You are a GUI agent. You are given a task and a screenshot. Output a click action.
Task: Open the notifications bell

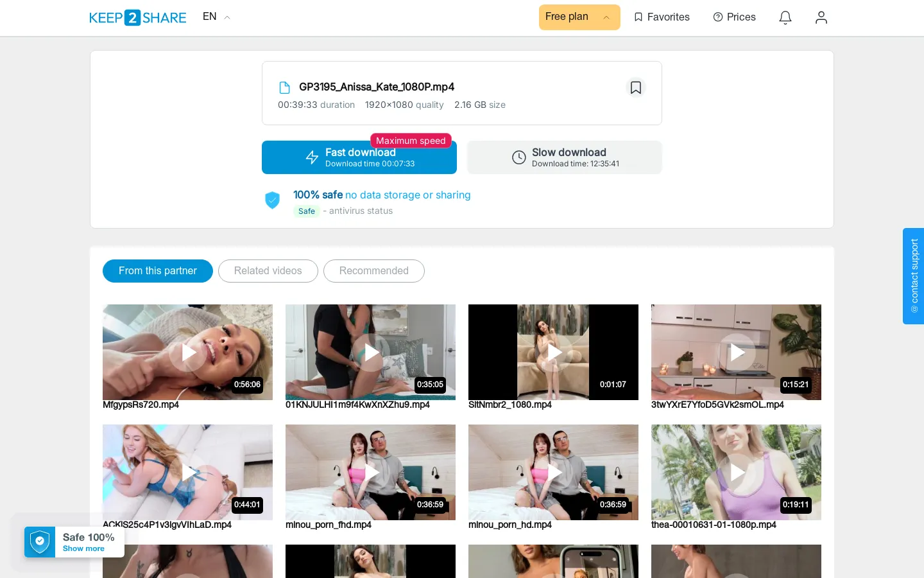(x=785, y=17)
